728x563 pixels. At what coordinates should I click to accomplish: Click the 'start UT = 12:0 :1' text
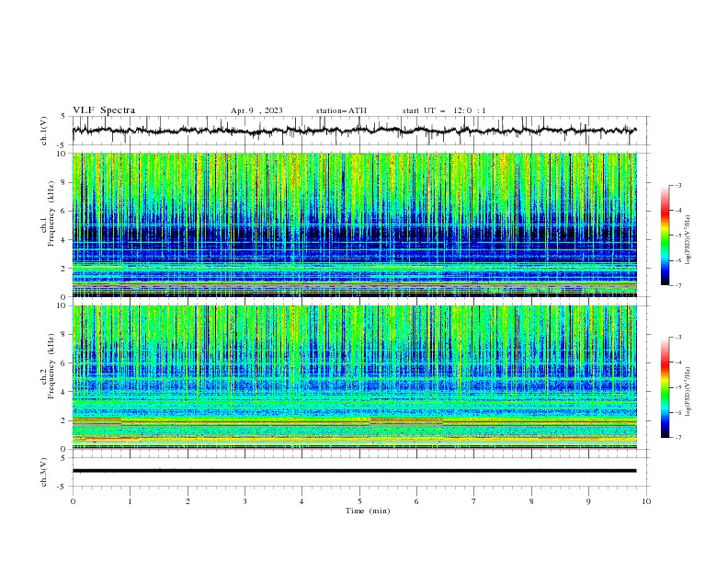tap(444, 110)
